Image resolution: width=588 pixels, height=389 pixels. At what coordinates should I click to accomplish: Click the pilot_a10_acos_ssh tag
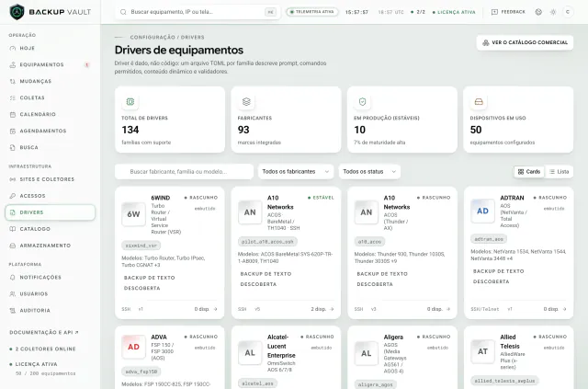(267, 242)
